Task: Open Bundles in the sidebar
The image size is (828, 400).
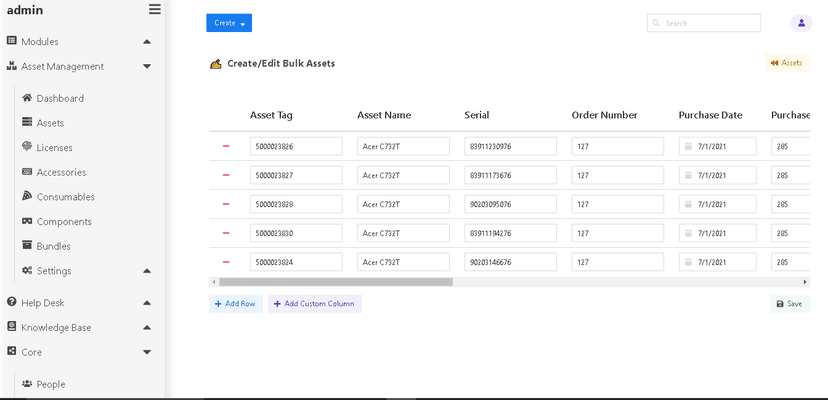Action: [x=46, y=246]
